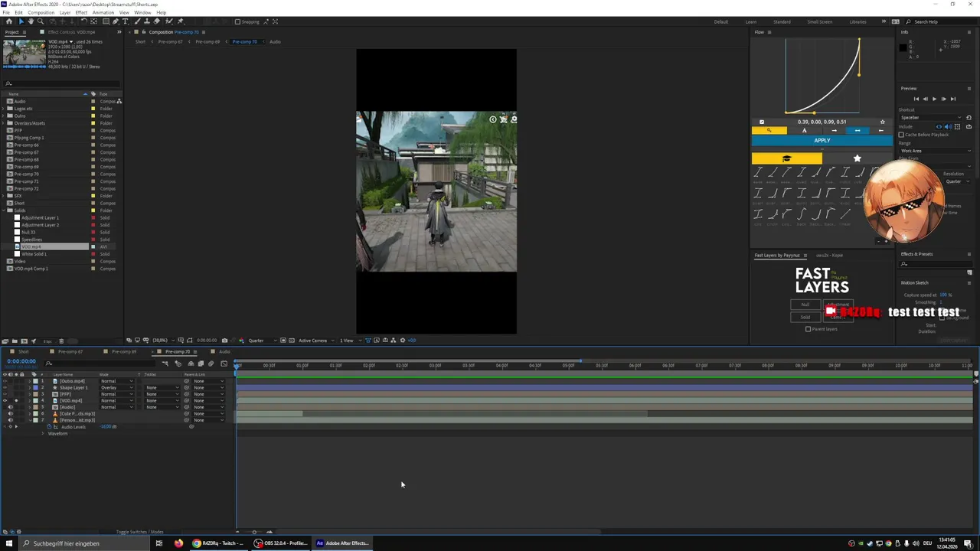The width and height of the screenshot is (980, 551).
Task: Select the Pen tool
Action: coord(116,21)
